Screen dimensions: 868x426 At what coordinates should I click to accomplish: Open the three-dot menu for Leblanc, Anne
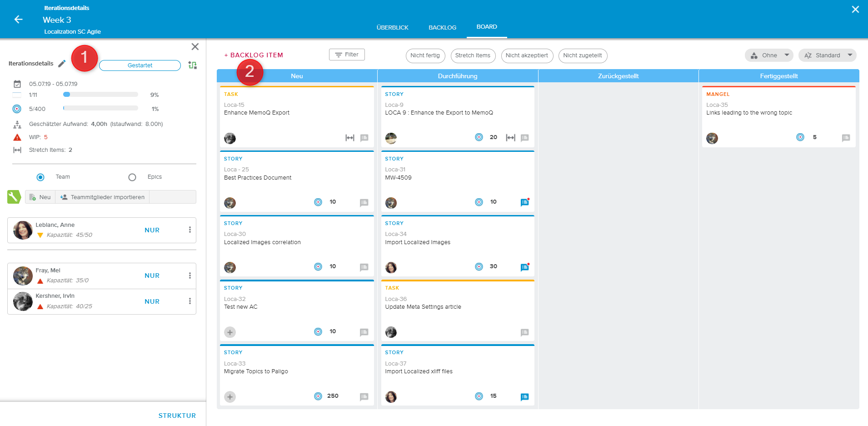[190, 230]
